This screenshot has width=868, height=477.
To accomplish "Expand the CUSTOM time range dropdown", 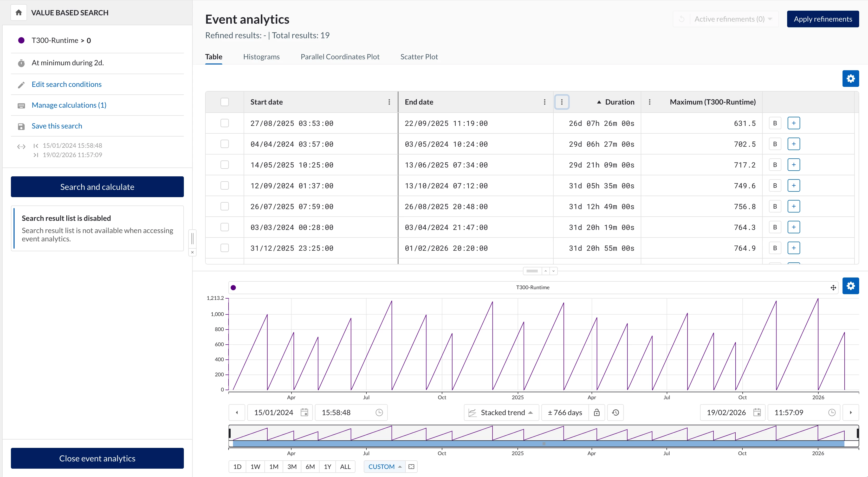I will pos(385,467).
